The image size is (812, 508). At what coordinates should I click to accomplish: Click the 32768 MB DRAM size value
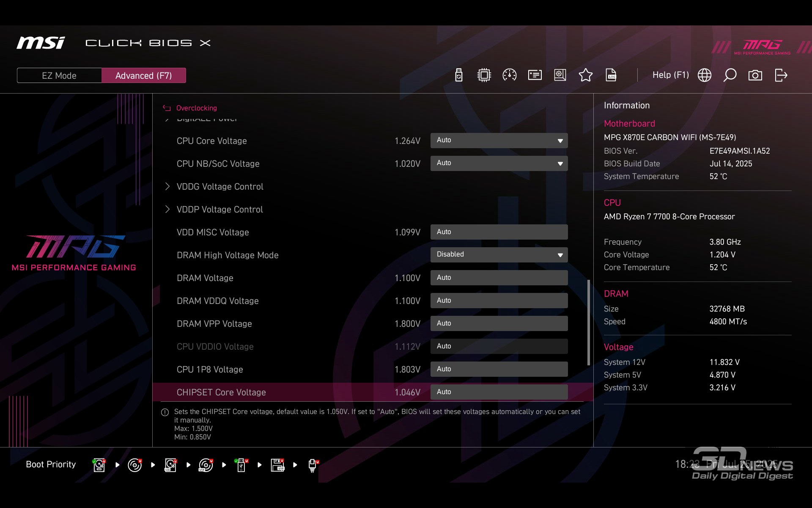tap(727, 309)
